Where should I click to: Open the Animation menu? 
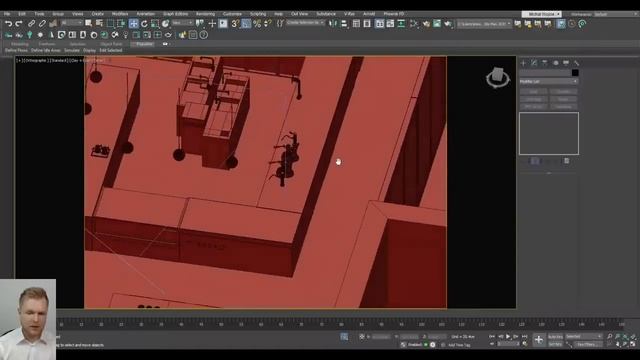point(145,14)
